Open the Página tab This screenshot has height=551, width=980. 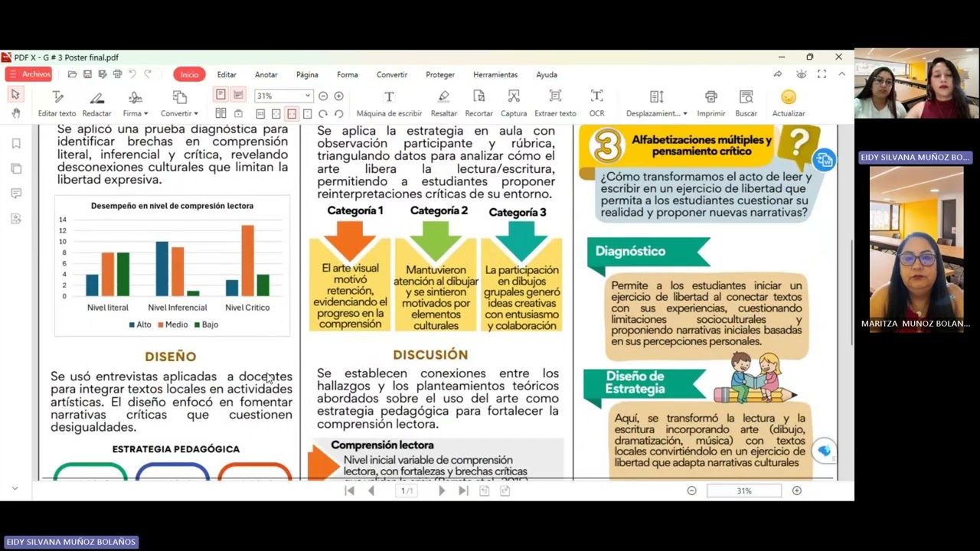click(307, 74)
